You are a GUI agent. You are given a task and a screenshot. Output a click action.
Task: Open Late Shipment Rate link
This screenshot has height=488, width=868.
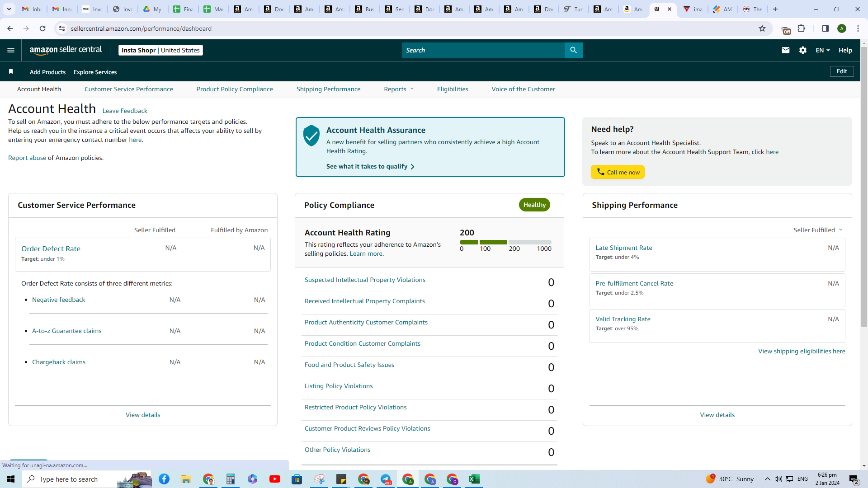point(624,248)
